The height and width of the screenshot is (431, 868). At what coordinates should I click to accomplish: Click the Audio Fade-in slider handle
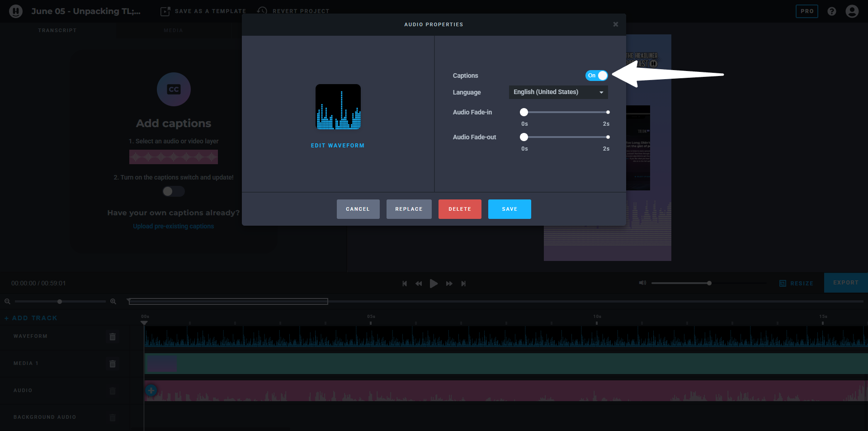[x=524, y=112]
